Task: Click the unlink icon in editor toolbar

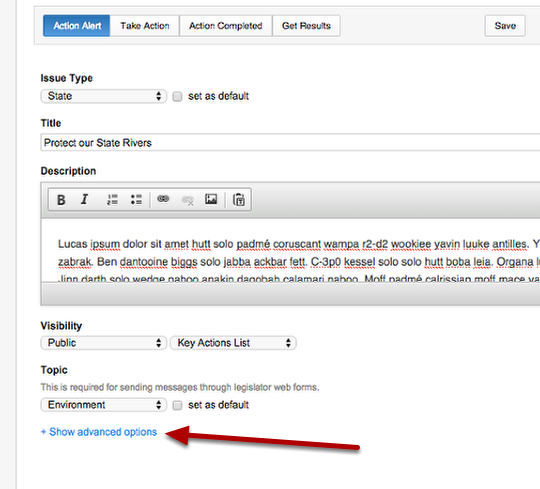Action: pos(188,200)
